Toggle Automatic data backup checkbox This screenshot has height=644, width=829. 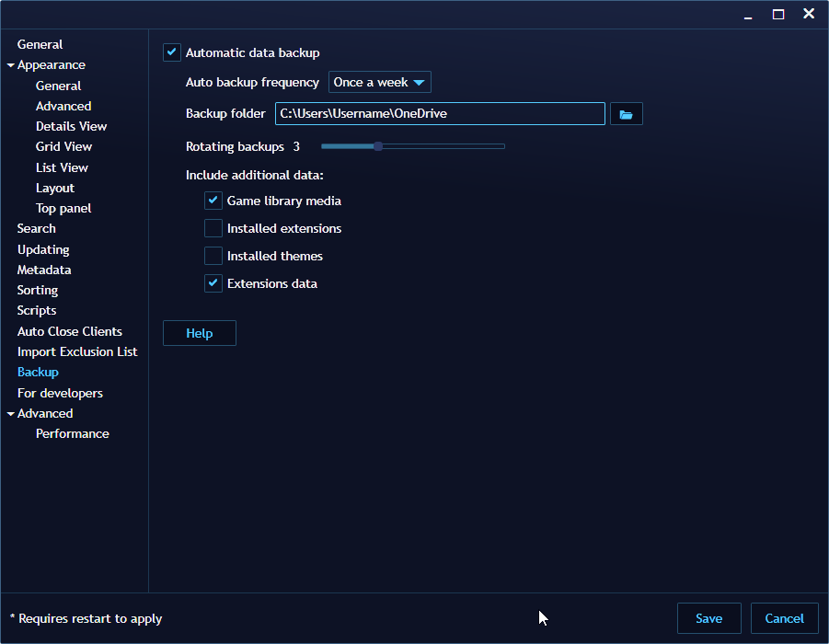pyautogui.click(x=172, y=52)
